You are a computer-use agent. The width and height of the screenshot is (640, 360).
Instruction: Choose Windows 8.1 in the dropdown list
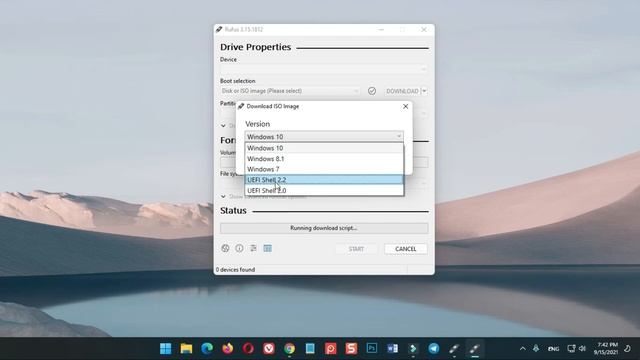coord(324,159)
